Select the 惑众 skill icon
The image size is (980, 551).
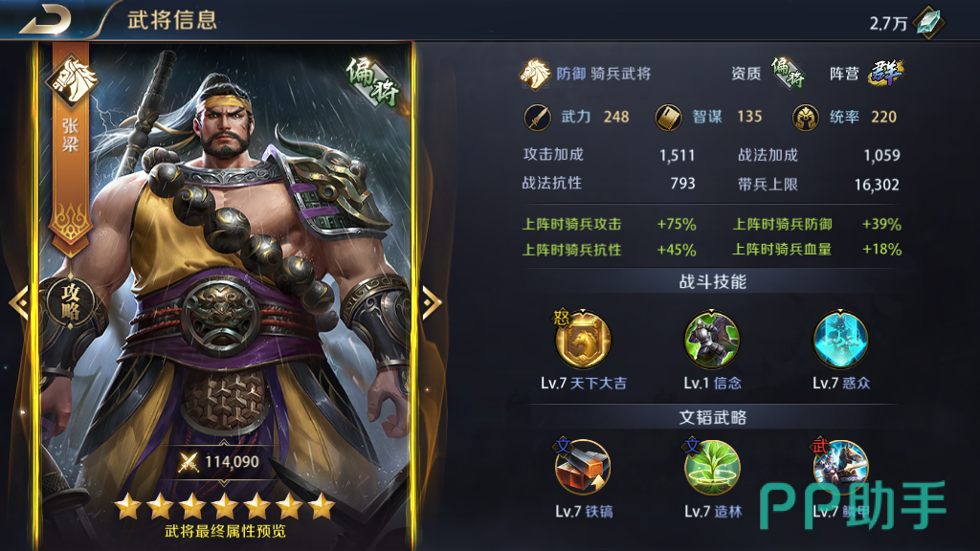[840, 341]
